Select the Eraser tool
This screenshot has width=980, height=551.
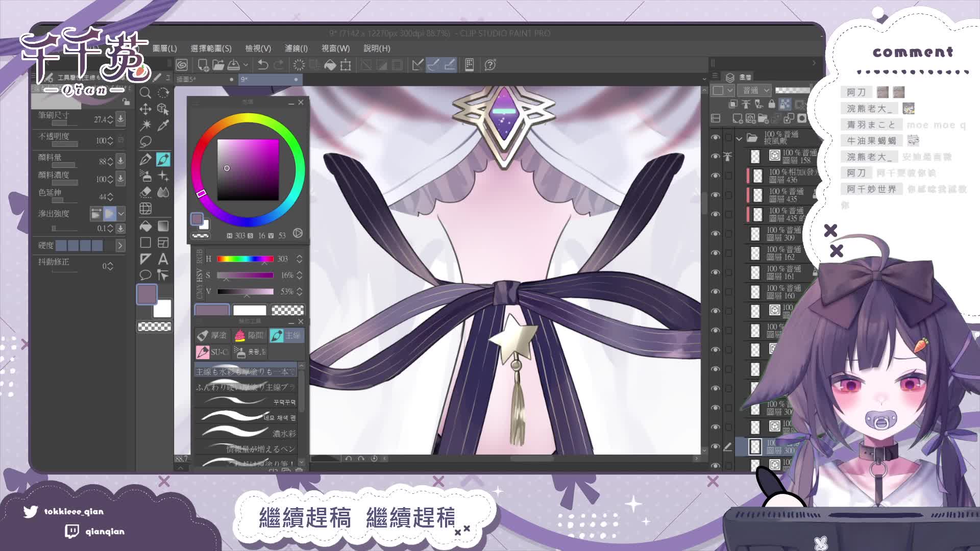[145, 192]
